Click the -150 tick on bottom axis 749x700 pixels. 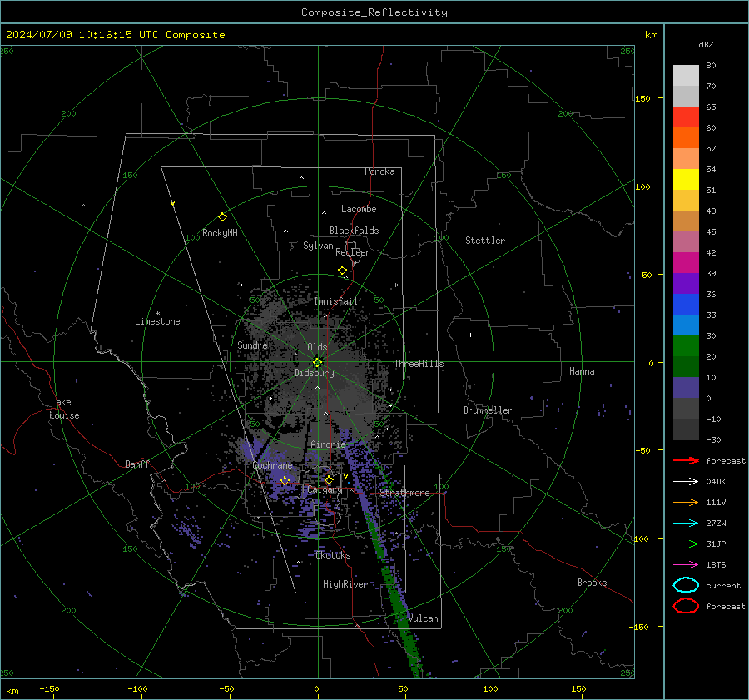50,688
